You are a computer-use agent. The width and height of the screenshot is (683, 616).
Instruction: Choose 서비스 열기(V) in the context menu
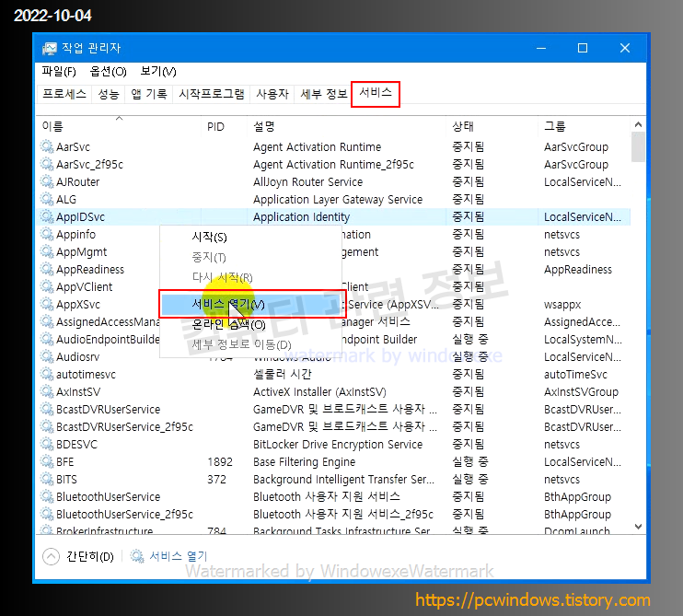(x=252, y=304)
